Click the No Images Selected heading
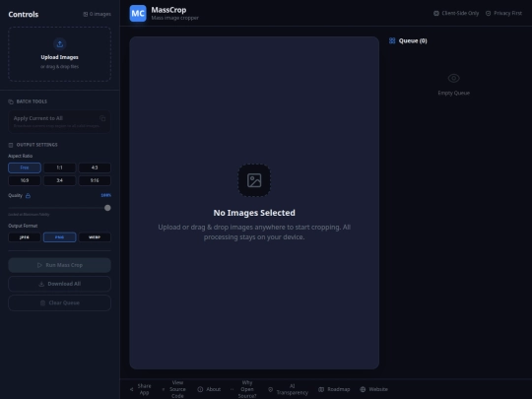 254,213
